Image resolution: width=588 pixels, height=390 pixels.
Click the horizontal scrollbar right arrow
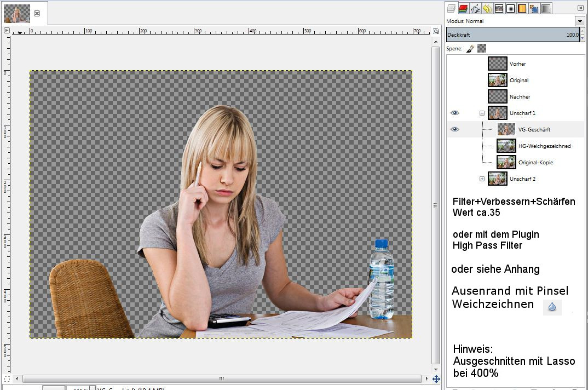click(426, 378)
